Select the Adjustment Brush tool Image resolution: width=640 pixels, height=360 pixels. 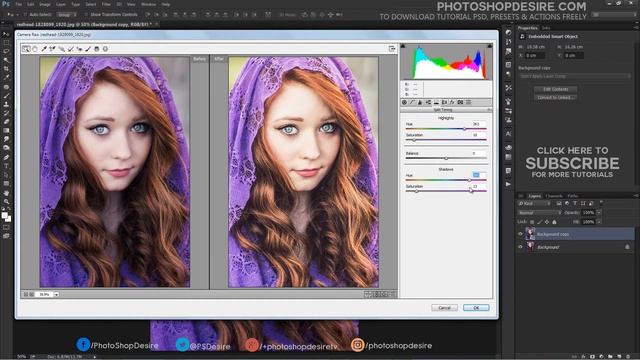88,49
